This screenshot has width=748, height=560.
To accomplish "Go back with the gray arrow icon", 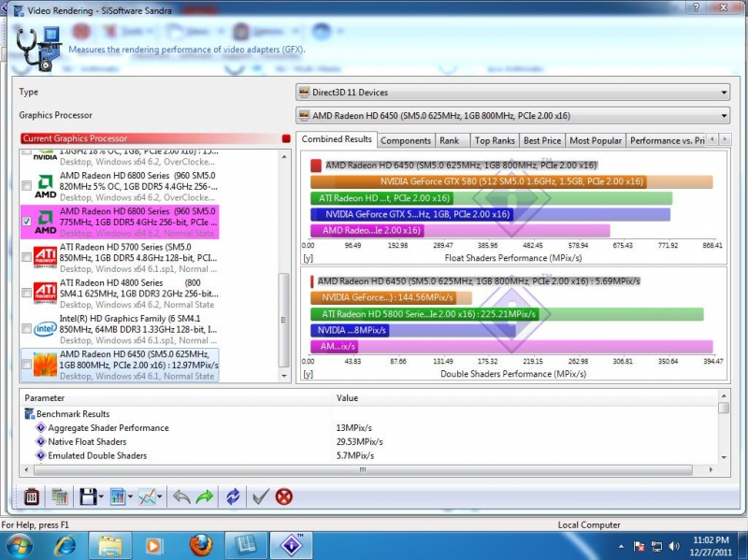I will (x=181, y=497).
